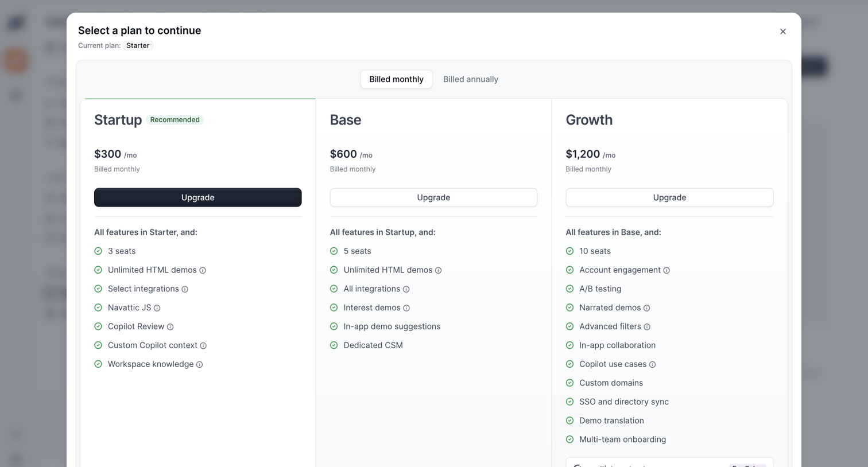
Task: Show info for Copilot Review
Action: [x=170, y=327]
